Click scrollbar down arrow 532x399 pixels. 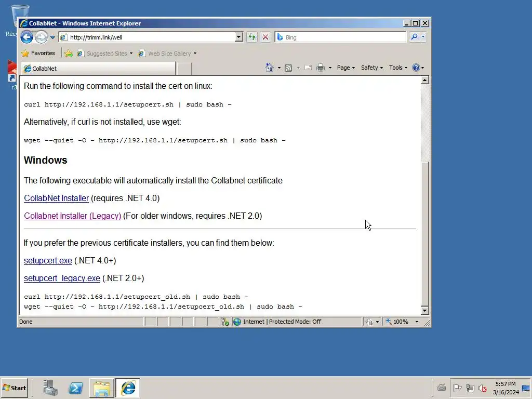pyautogui.click(x=425, y=311)
